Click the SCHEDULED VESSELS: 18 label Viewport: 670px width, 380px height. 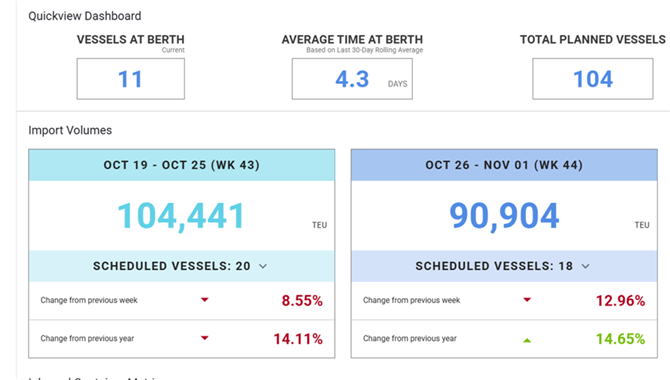point(494,266)
